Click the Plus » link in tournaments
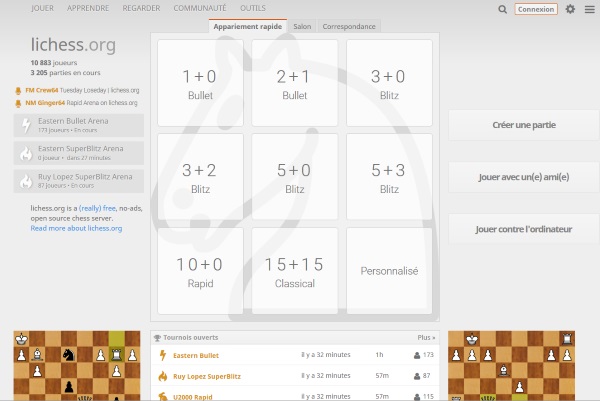Screen dimensions: 600x401 [426, 337]
